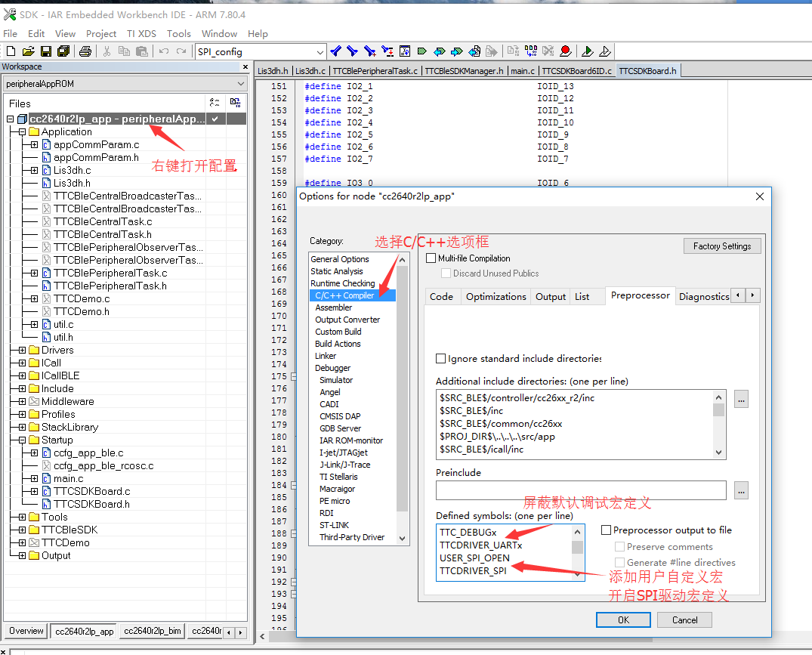Click the Discard Unused Publics checkbox
Image resolution: width=812 pixels, height=655 pixels.
(x=446, y=273)
